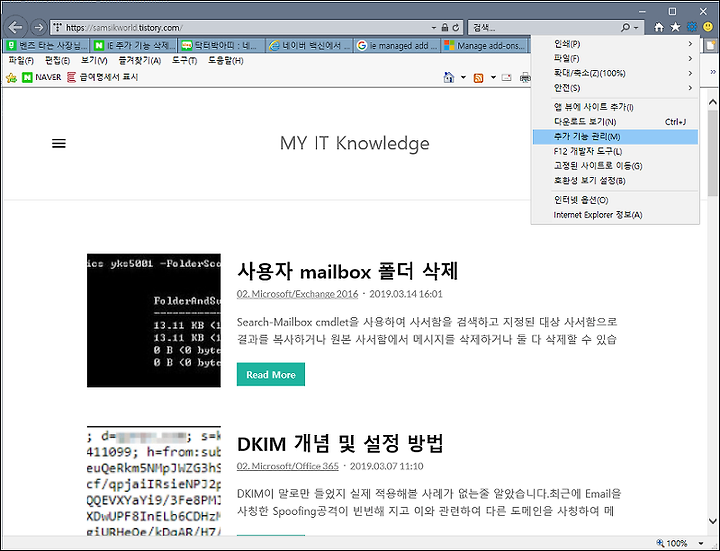Go back with the browser Back arrow
This screenshot has width=720, height=551.
pyautogui.click(x=15, y=27)
